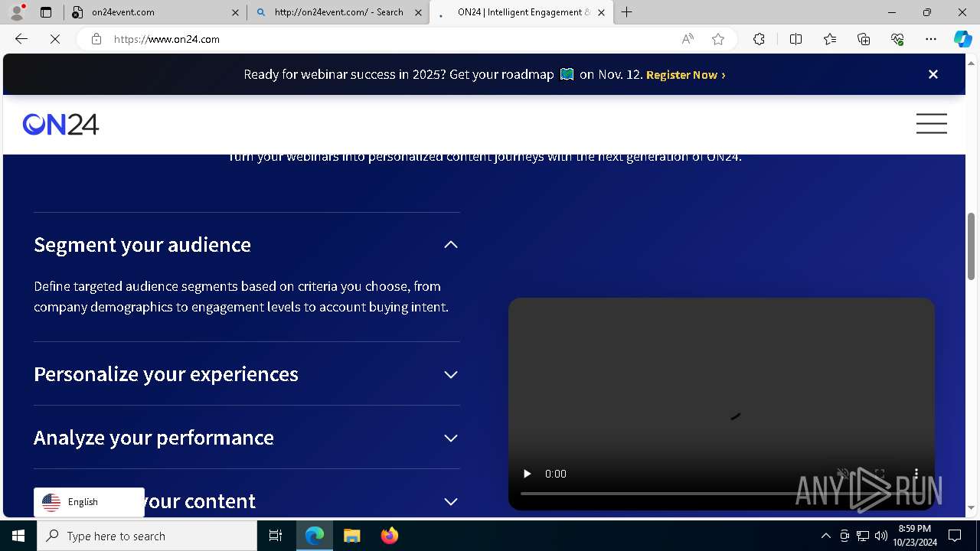The height and width of the screenshot is (551, 980).
Task: Close the ON24 Intelligent Engagement tab
Action: click(x=601, y=12)
